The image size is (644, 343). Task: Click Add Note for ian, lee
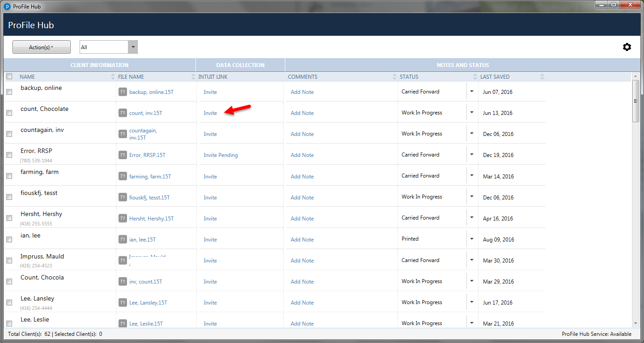tap(302, 240)
